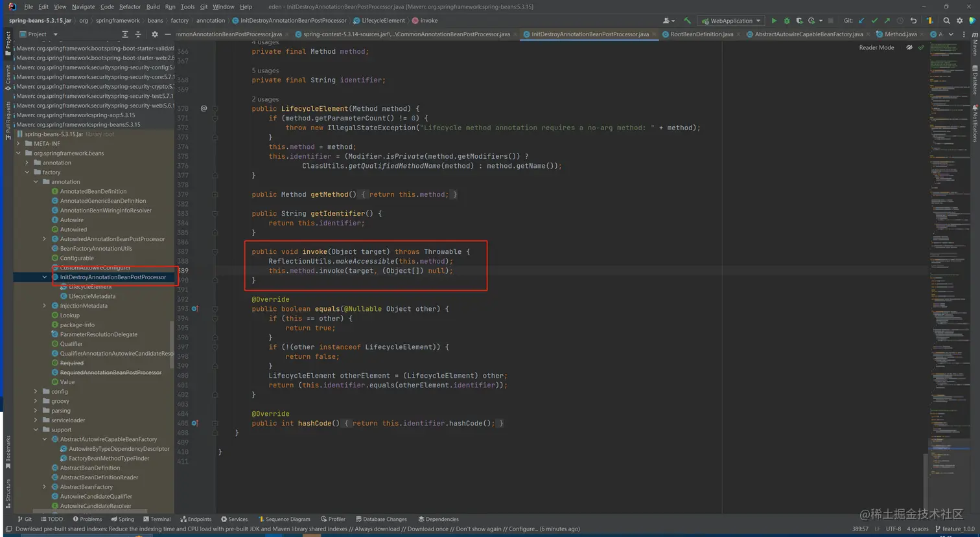Open IDE settings gear in toolbar

click(960, 21)
